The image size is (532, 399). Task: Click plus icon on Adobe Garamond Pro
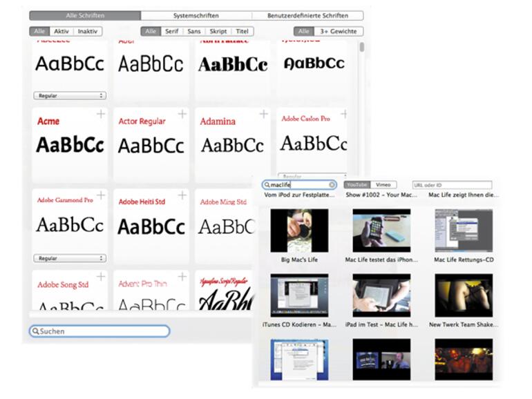(x=101, y=195)
